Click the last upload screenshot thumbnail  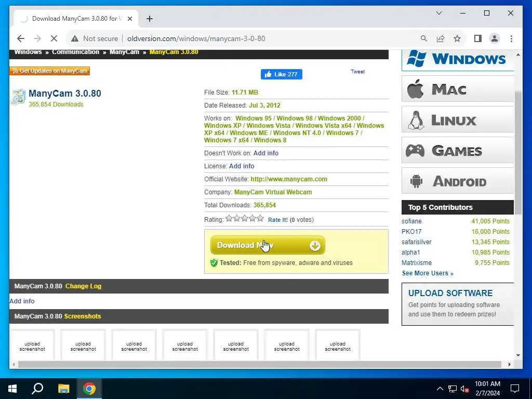point(338,345)
